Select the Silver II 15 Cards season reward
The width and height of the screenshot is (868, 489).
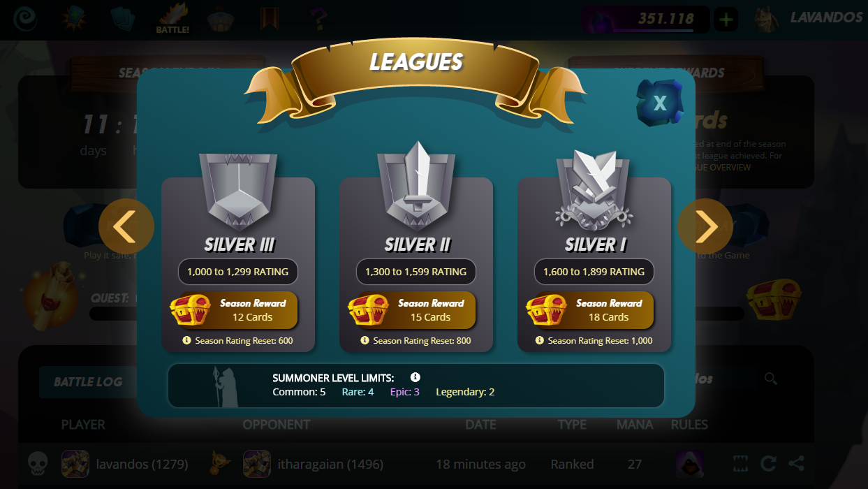pos(413,310)
